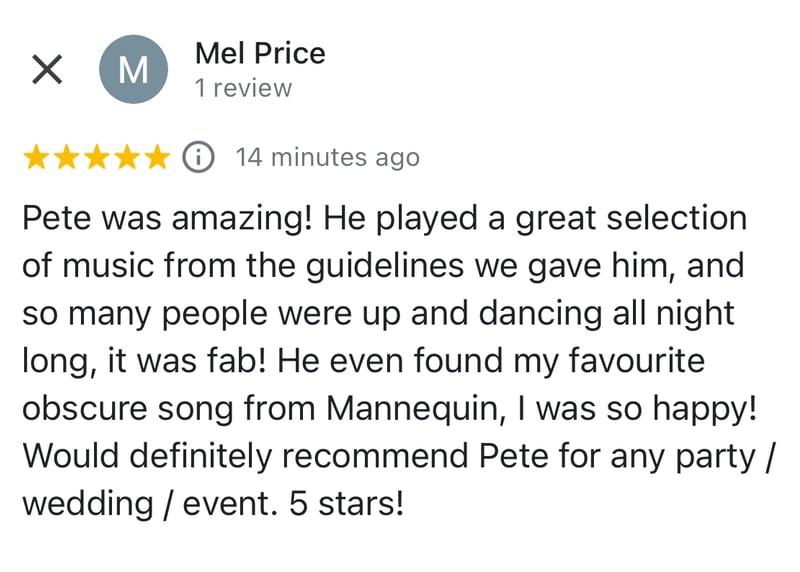This screenshot has width=800, height=572.
Task: Click the round M profile avatar
Action: tap(133, 69)
